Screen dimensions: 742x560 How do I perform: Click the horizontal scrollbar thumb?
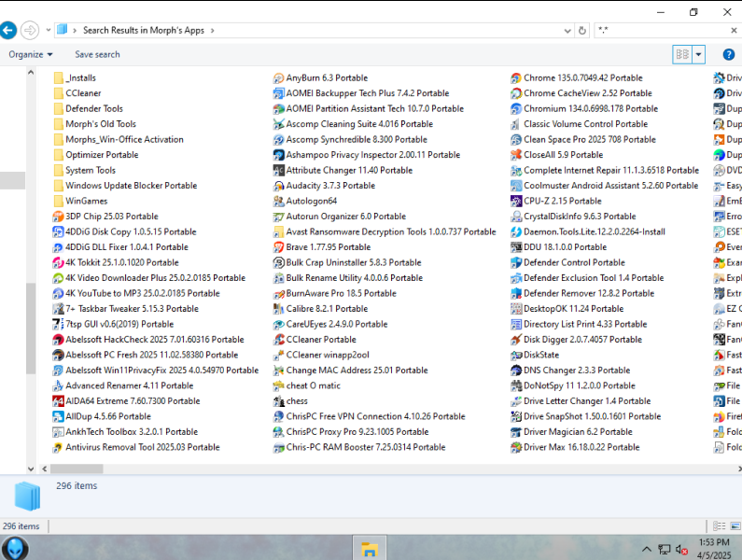pyautogui.click(x=77, y=469)
